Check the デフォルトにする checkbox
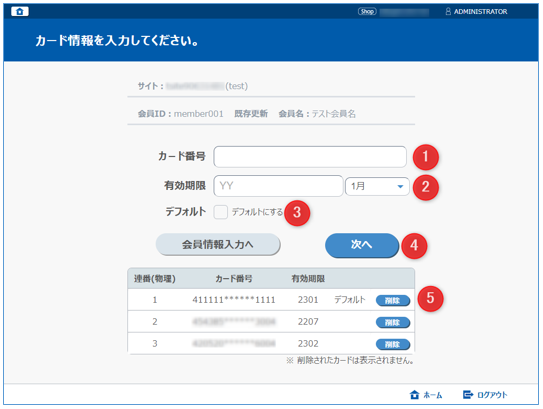The image size is (543, 409). point(220,212)
